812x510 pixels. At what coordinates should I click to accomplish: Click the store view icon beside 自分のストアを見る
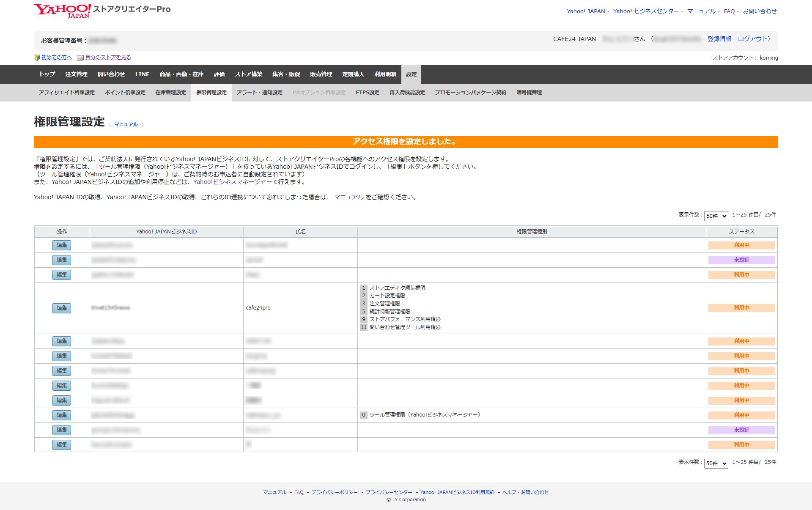tap(80, 58)
